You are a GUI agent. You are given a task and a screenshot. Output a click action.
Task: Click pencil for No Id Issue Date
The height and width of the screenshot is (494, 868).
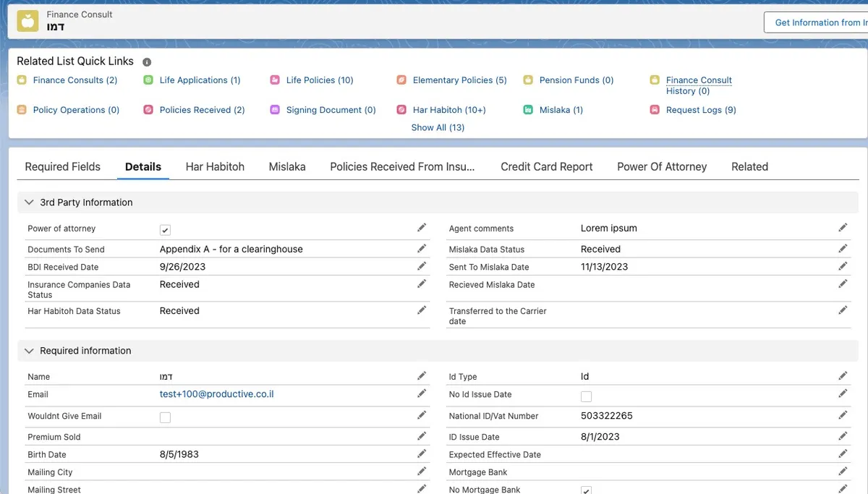[x=843, y=393]
